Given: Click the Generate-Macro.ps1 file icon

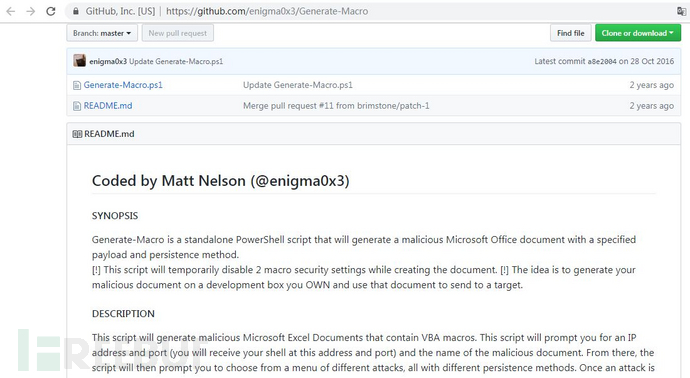Looking at the screenshot, I should click(77, 85).
